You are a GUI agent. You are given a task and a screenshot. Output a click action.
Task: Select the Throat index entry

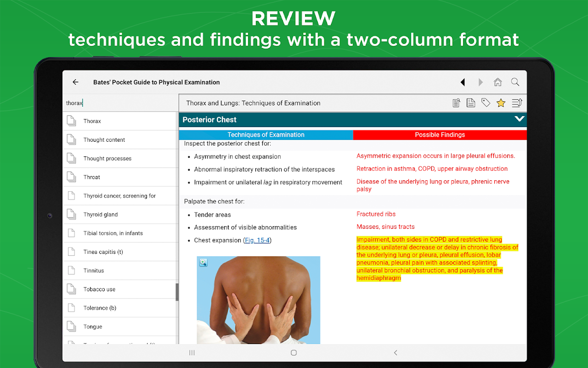click(120, 177)
